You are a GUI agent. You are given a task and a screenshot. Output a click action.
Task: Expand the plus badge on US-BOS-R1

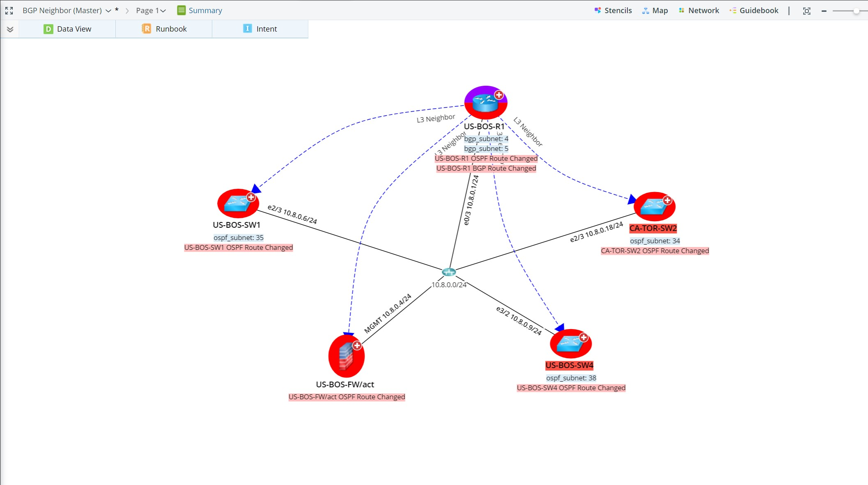tap(499, 95)
